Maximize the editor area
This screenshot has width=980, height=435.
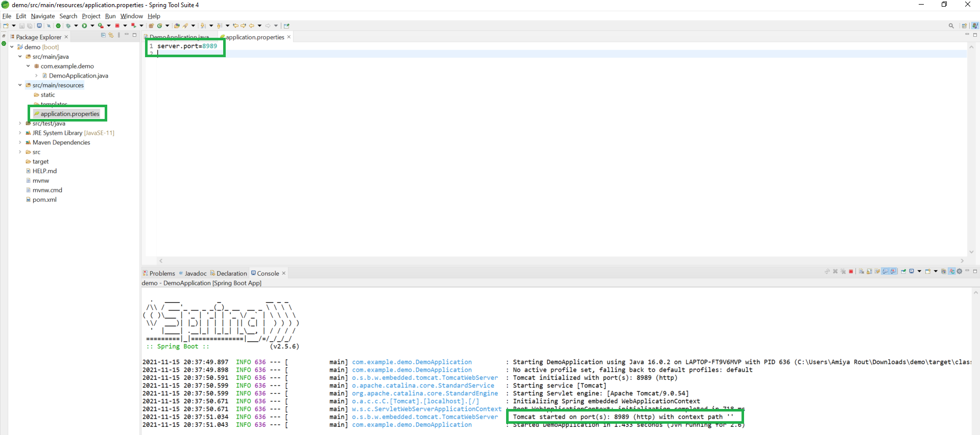coord(975,35)
